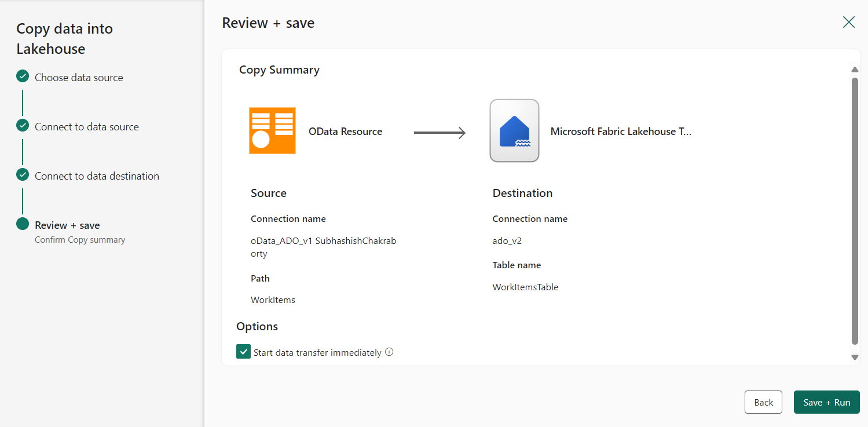Click the Microsoft Fabric Lakehouse destination icon

pos(514,130)
